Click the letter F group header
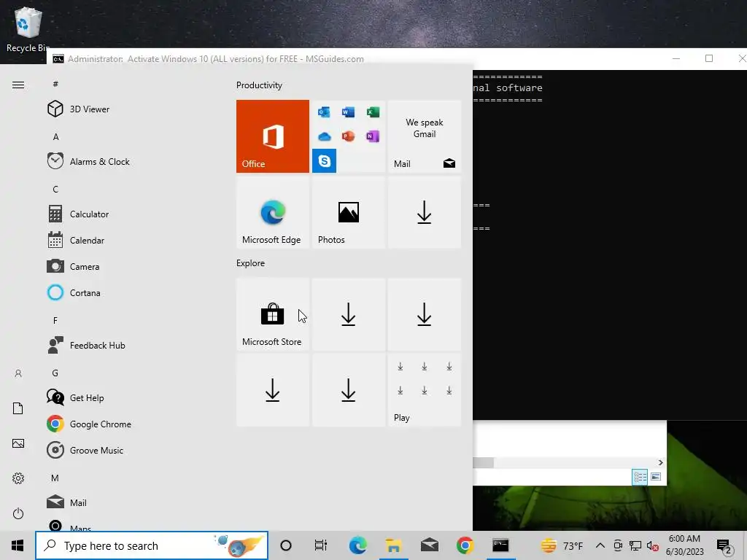The image size is (747, 560). tap(55, 321)
